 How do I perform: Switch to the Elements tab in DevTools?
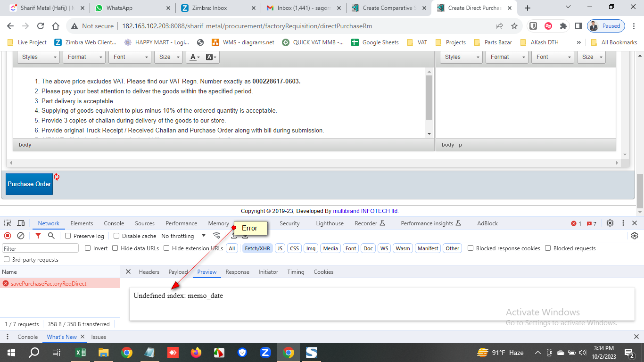click(x=82, y=223)
